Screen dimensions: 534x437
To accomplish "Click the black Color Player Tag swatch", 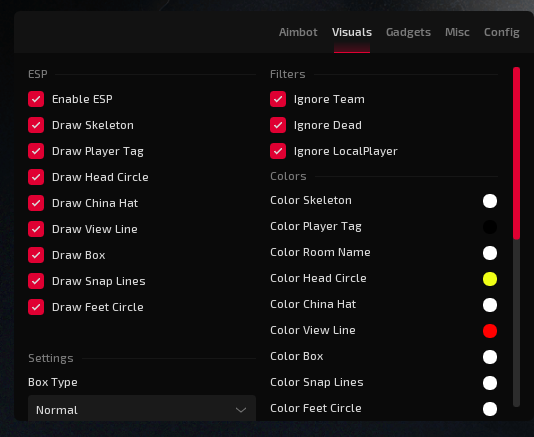I will [x=490, y=227].
